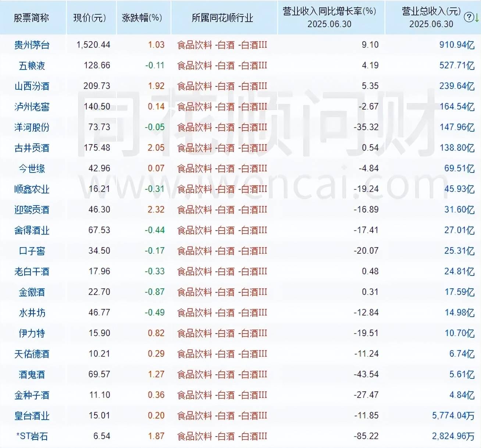The width and height of the screenshot is (481, 448).
Task: Open the *ST岩石 stock link
Action: pos(32,436)
